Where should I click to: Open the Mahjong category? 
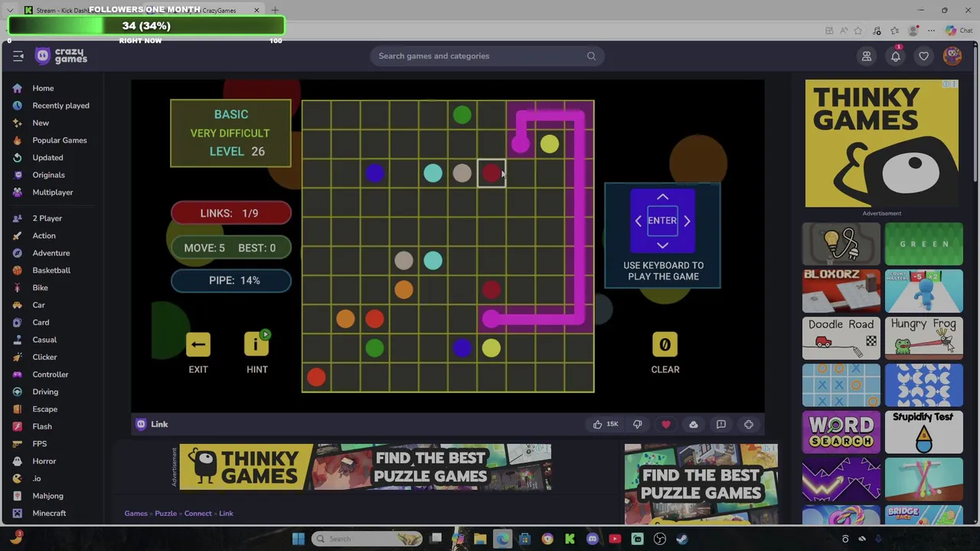point(47,496)
